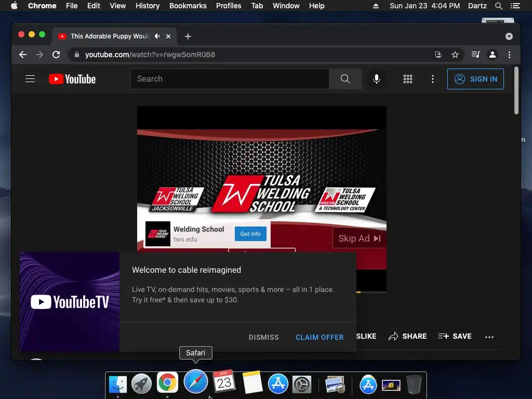
Task: Bookmark this page with star icon
Action: [455, 55]
